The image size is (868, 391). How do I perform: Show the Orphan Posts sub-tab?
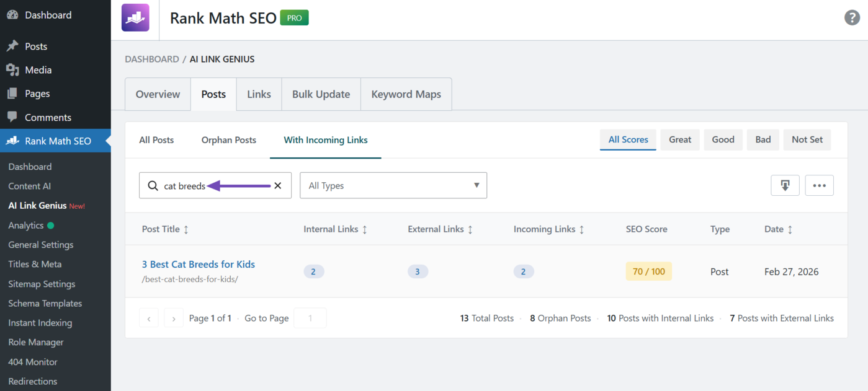229,140
